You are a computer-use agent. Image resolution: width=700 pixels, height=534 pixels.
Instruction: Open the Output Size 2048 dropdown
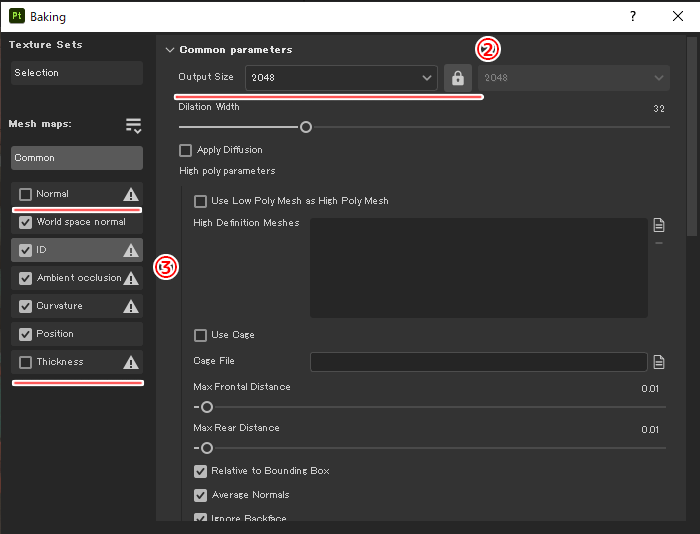340,78
